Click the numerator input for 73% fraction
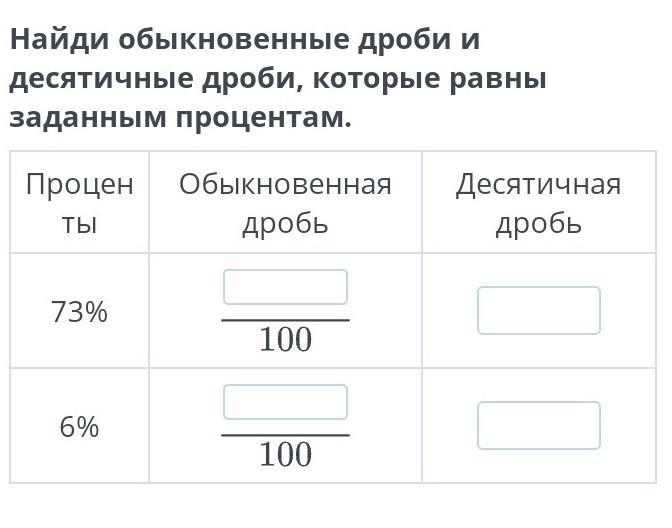Screen dimensions: 672x528 (285, 287)
